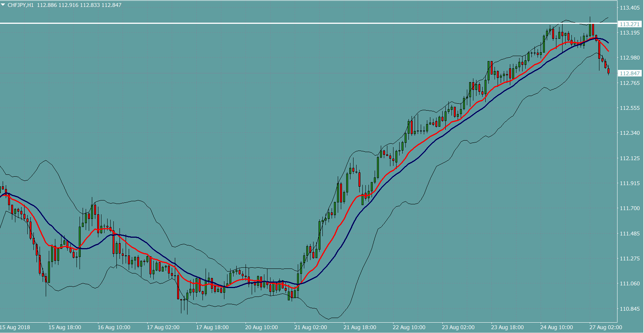Click the 111.485 level on the price scale
644x333 pixels.
click(x=629, y=234)
